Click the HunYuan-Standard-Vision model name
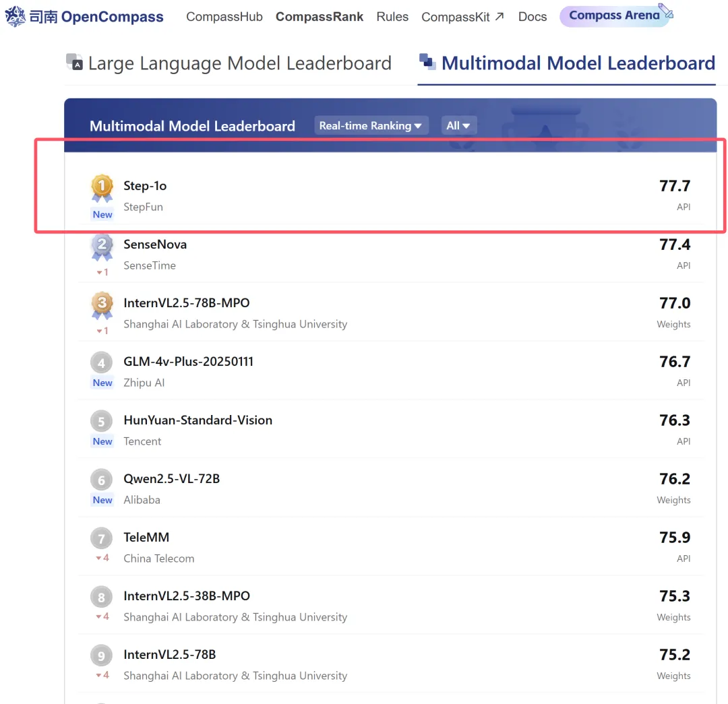728x704 pixels. coord(198,420)
